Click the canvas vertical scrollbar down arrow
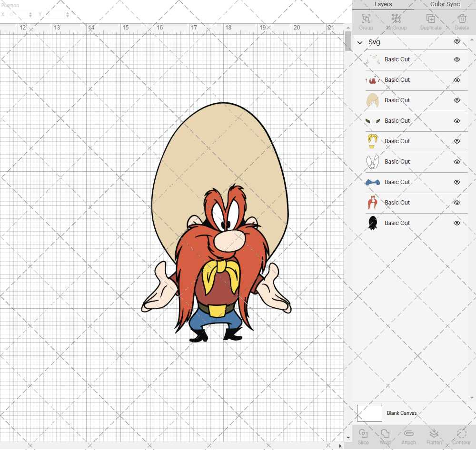This screenshot has height=450, width=476. (x=348, y=438)
